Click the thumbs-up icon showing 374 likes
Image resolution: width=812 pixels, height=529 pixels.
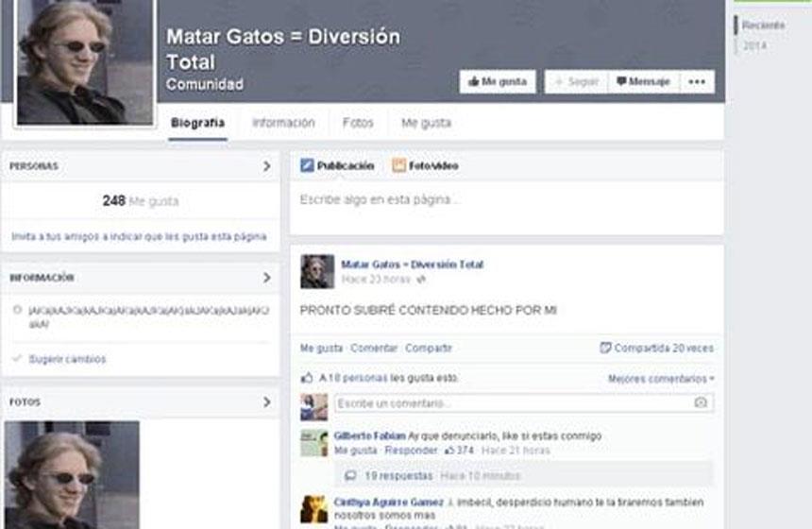point(449,451)
